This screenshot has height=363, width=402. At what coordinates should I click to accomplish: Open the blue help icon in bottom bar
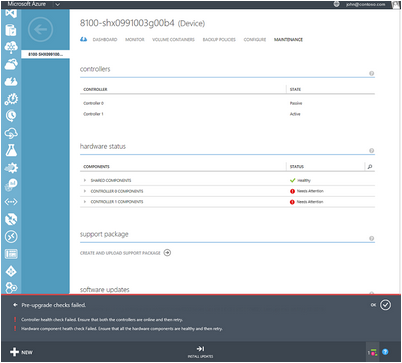click(x=385, y=352)
